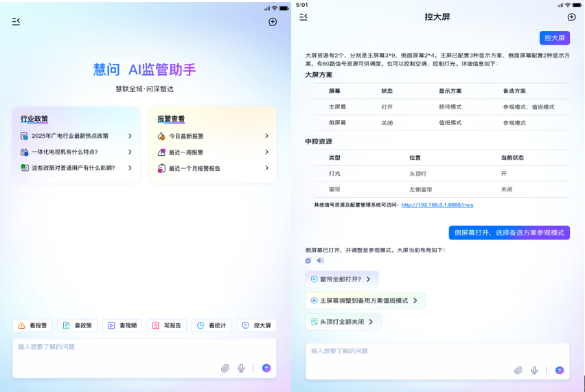Tap the 看统计 quick action
The image size is (585, 392).
pyautogui.click(x=211, y=325)
